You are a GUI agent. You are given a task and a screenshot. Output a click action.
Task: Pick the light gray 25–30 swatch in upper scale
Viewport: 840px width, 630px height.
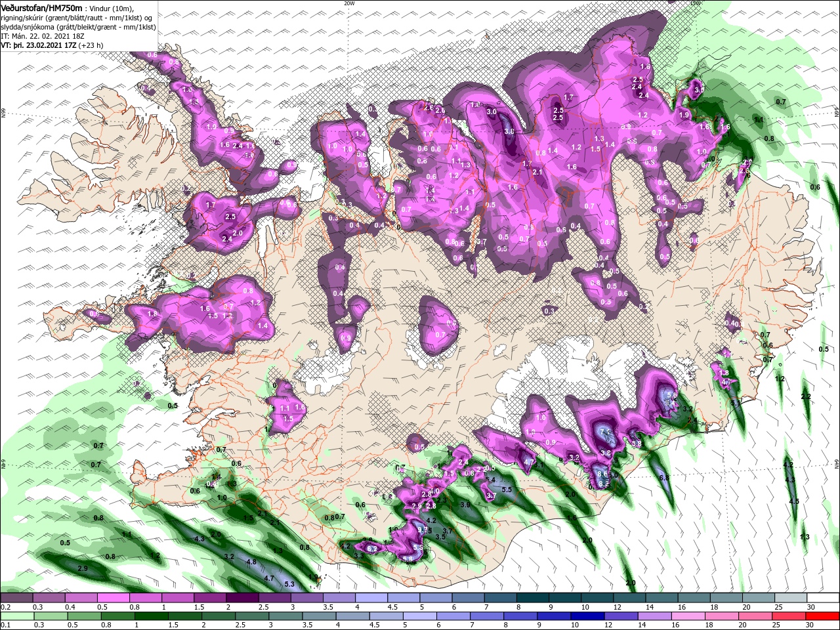point(791,598)
